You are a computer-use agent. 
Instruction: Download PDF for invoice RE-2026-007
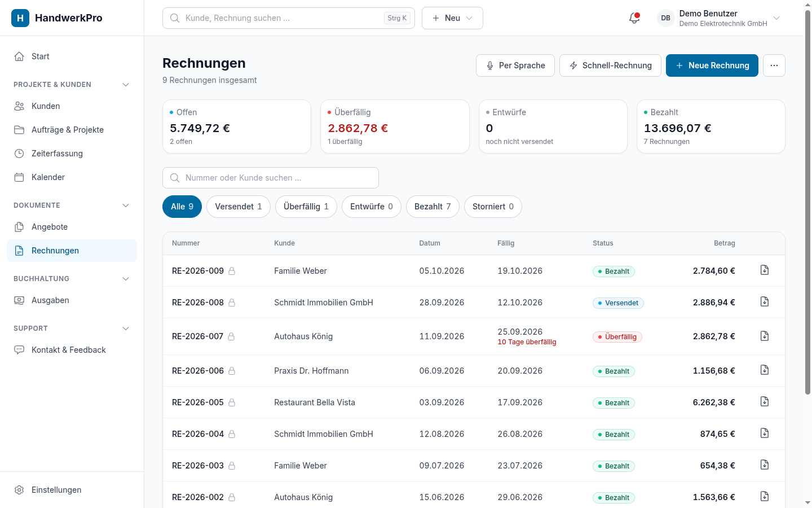(765, 336)
